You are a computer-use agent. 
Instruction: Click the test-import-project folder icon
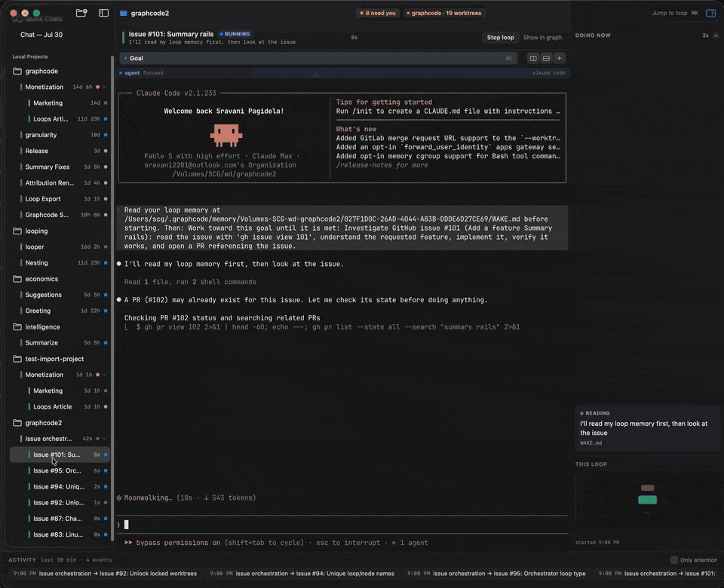[x=17, y=359]
